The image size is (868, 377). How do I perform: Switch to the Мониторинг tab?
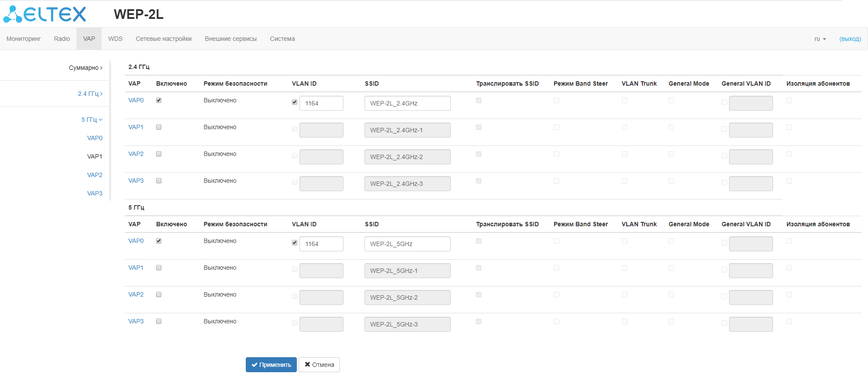pos(24,39)
